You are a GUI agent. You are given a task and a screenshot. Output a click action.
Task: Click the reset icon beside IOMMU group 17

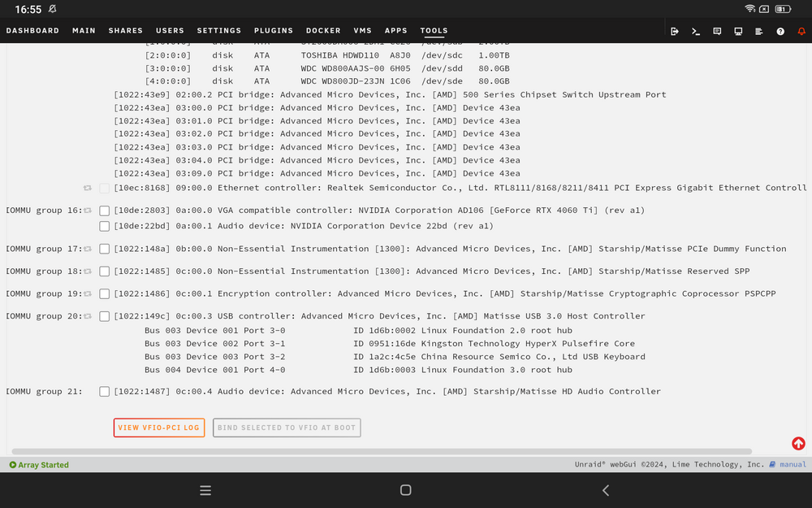coord(88,249)
